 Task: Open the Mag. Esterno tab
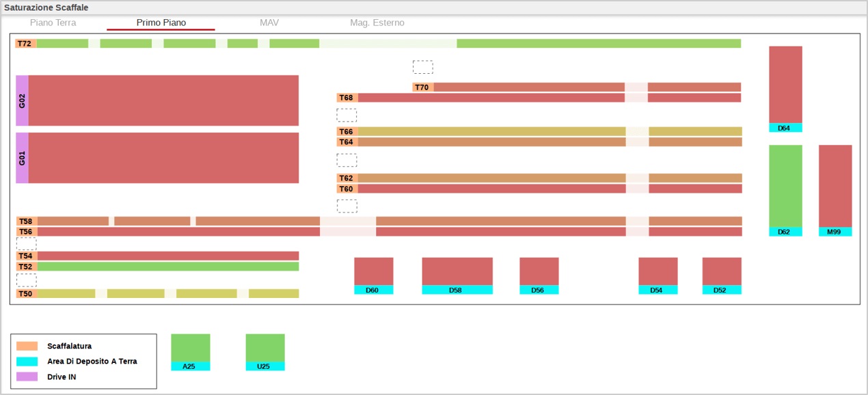point(377,23)
